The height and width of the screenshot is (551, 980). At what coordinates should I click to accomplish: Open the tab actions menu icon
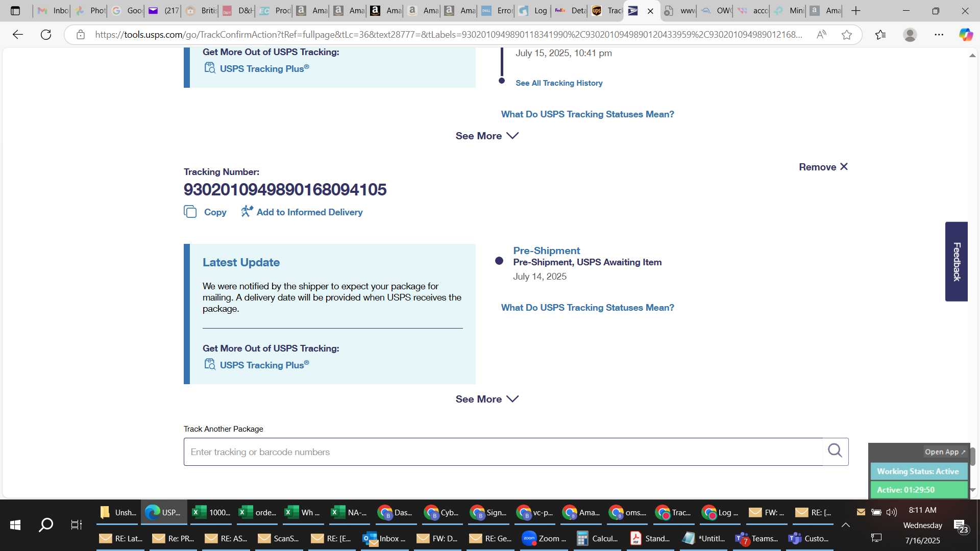pos(15,11)
